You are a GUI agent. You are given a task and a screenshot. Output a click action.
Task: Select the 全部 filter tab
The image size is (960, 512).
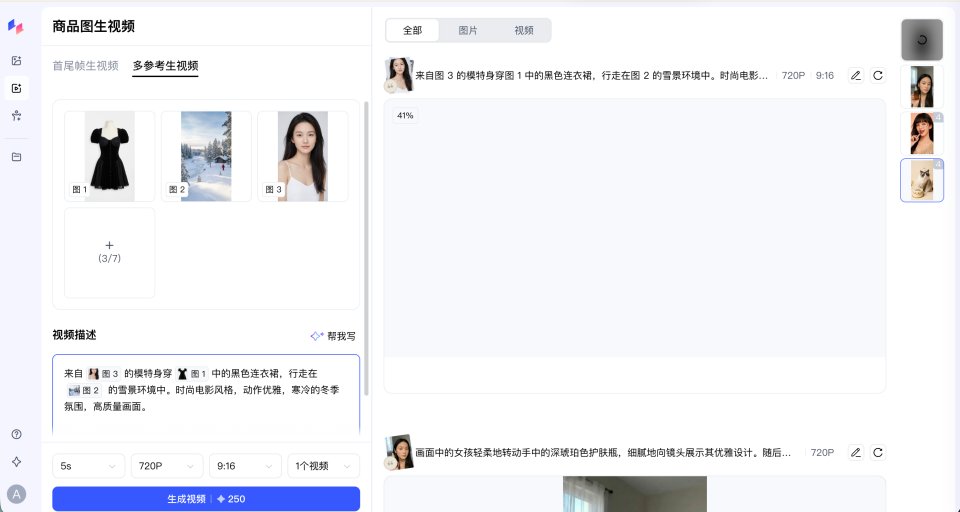[412, 30]
